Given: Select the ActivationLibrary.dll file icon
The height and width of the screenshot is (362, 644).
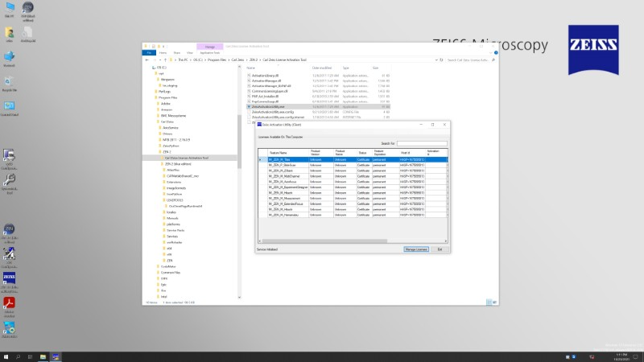Looking at the screenshot, I should pyautogui.click(x=250, y=75).
